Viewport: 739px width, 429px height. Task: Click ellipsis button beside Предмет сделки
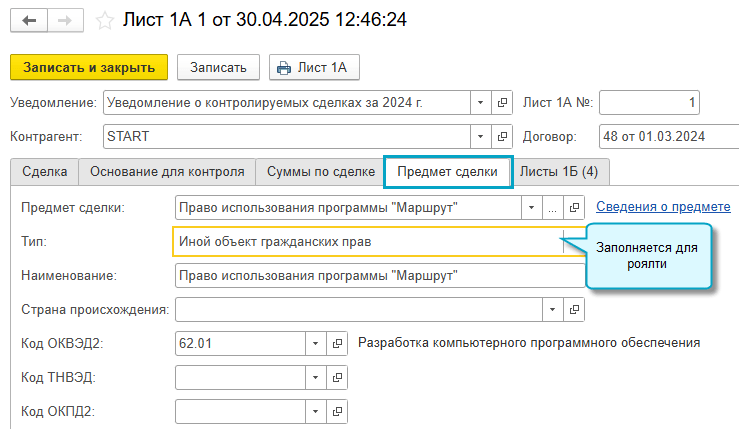click(x=553, y=207)
